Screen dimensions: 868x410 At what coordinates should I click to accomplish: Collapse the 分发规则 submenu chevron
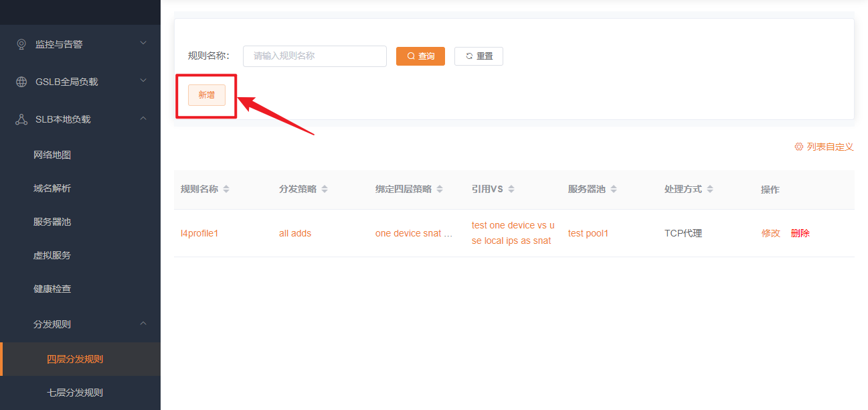pyautogui.click(x=143, y=324)
